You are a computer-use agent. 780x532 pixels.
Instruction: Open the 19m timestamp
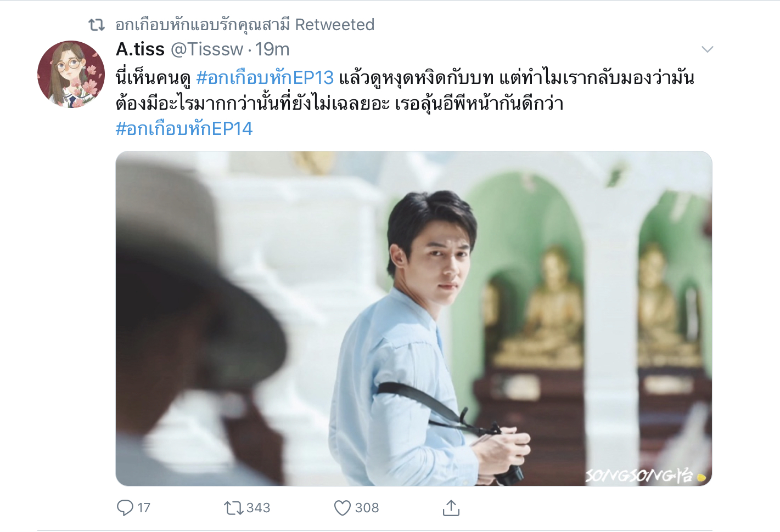tap(272, 49)
